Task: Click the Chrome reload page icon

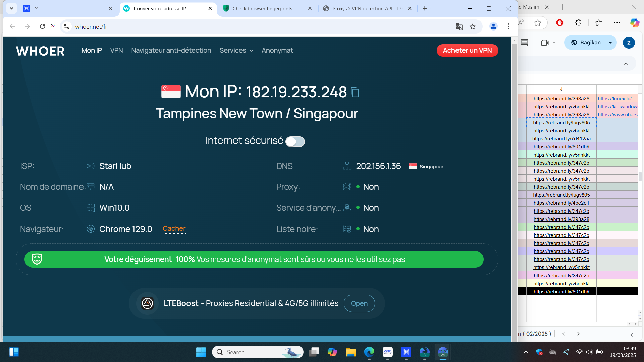Action: click(42, 26)
